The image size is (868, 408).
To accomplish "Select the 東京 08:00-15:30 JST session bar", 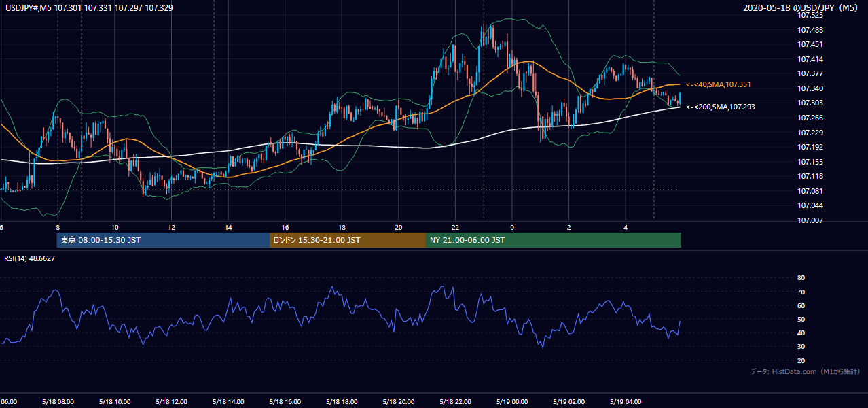I will [x=164, y=240].
